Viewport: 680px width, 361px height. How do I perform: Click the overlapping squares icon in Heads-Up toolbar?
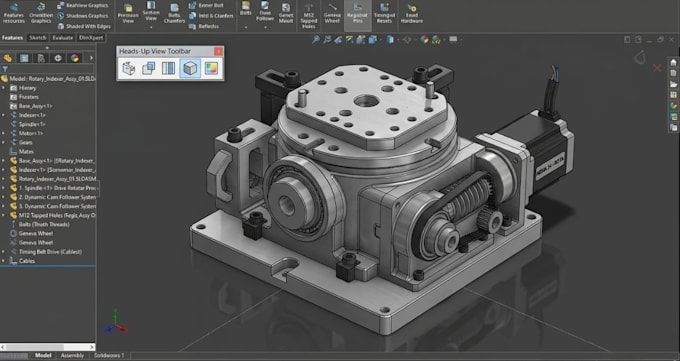(149, 69)
